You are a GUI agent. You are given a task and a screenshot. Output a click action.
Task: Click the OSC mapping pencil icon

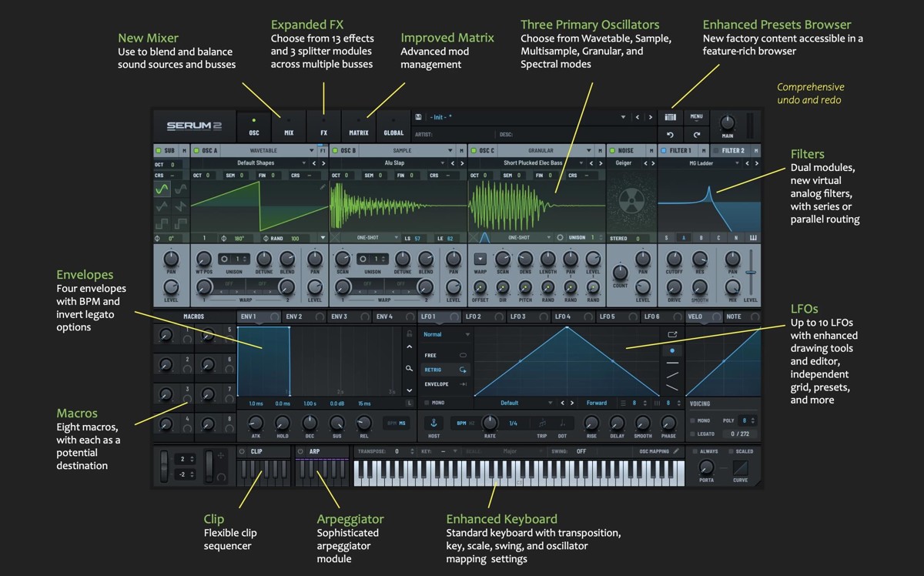click(677, 451)
